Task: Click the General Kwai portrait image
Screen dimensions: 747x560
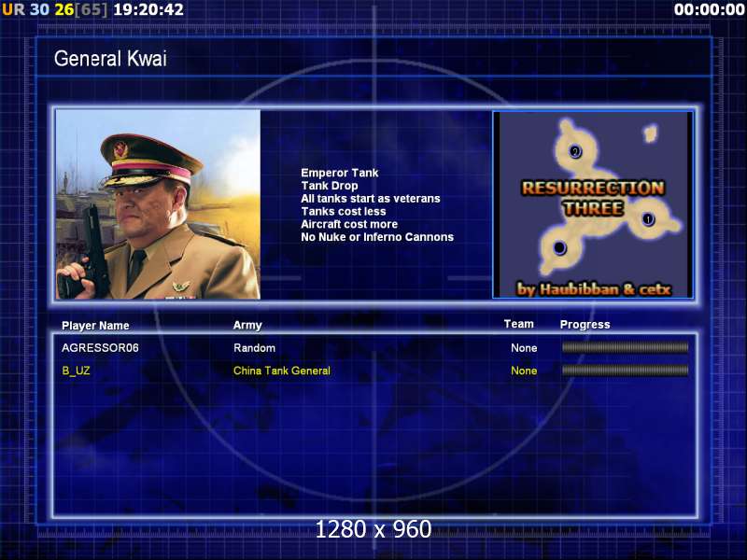Action: pyautogui.click(x=158, y=204)
